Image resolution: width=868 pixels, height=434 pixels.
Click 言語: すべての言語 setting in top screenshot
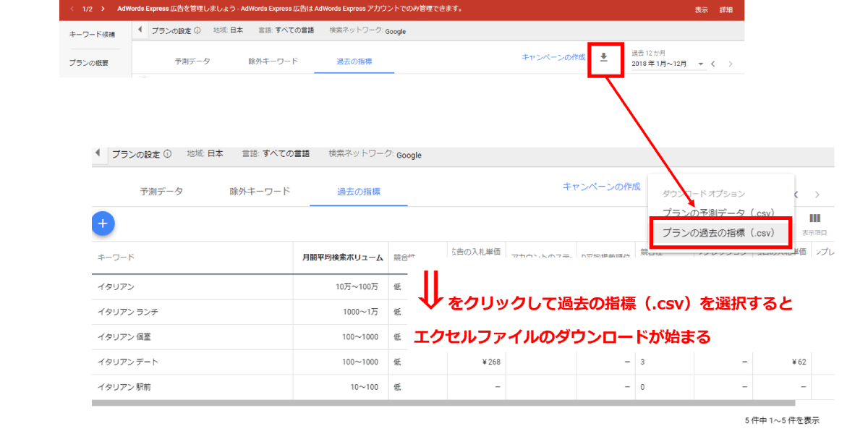pos(285,30)
